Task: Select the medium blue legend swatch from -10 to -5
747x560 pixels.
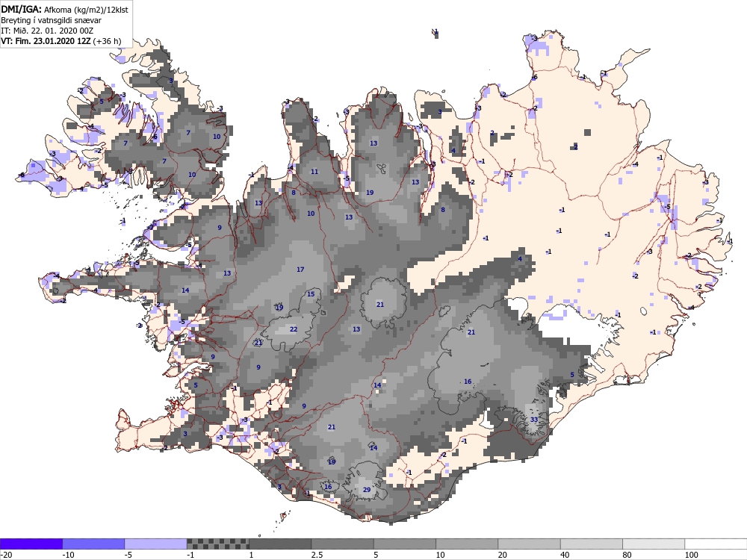Action: (93, 544)
